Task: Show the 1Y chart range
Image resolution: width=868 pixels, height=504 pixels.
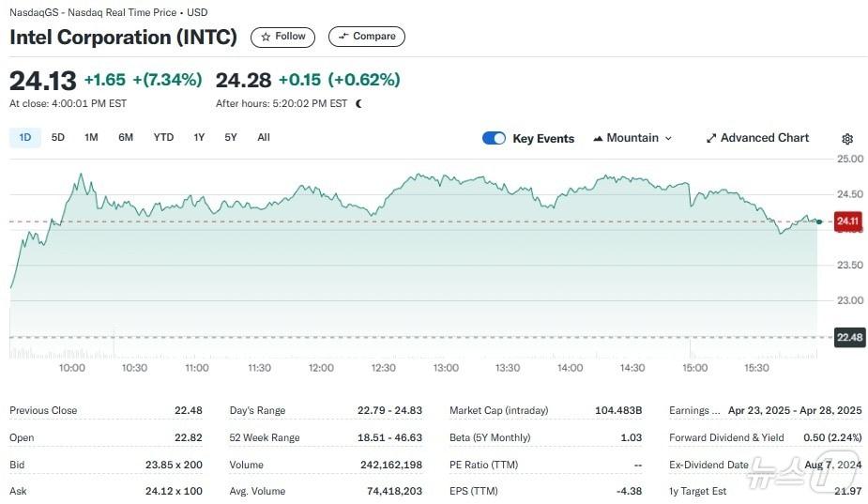Action: point(199,137)
